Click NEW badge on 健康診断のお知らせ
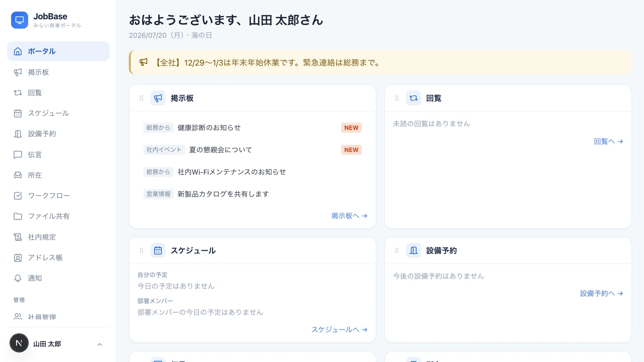 point(351,128)
